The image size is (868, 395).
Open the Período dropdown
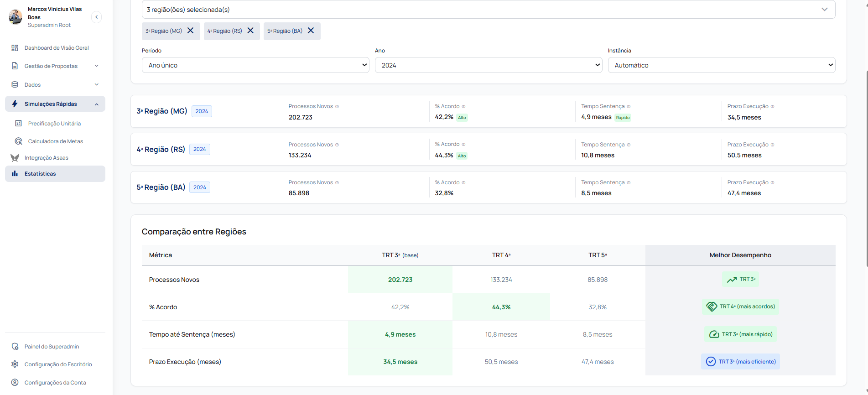point(255,65)
